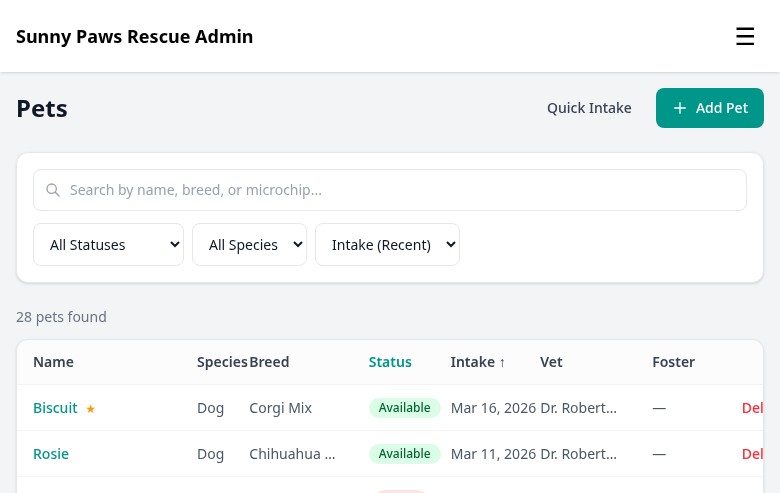780x493 pixels.
Task: Sort by the Vet column header
Action: [x=551, y=362]
